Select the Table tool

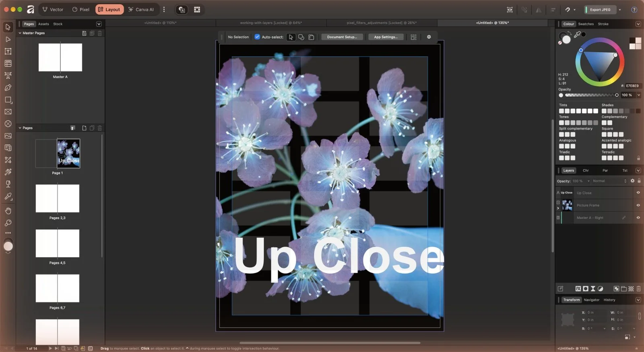coord(8,64)
